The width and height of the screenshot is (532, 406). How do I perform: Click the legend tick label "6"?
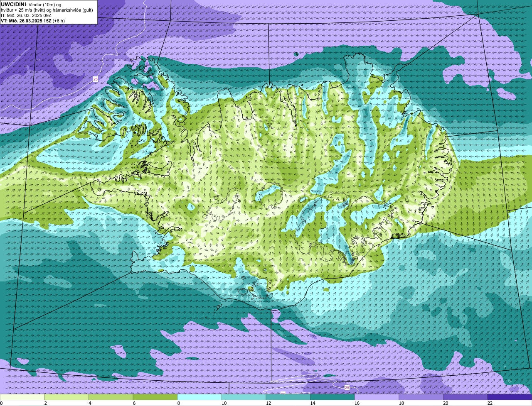[x=134, y=403]
